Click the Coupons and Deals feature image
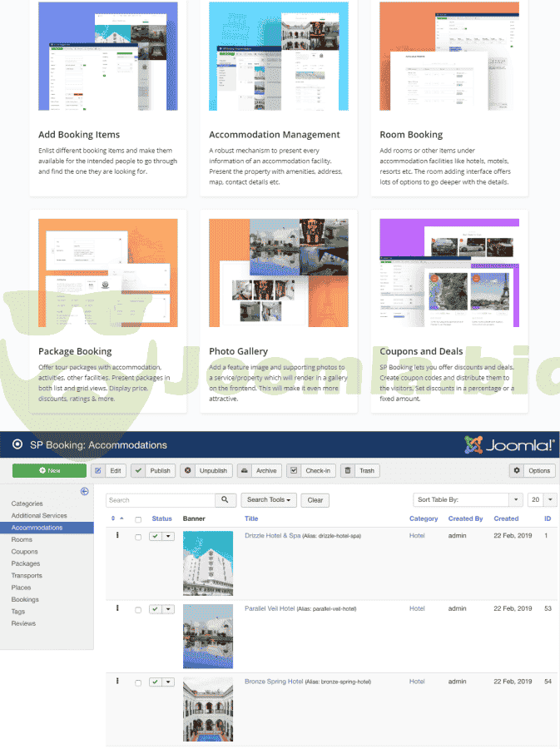This screenshot has width=560, height=749. point(449,273)
